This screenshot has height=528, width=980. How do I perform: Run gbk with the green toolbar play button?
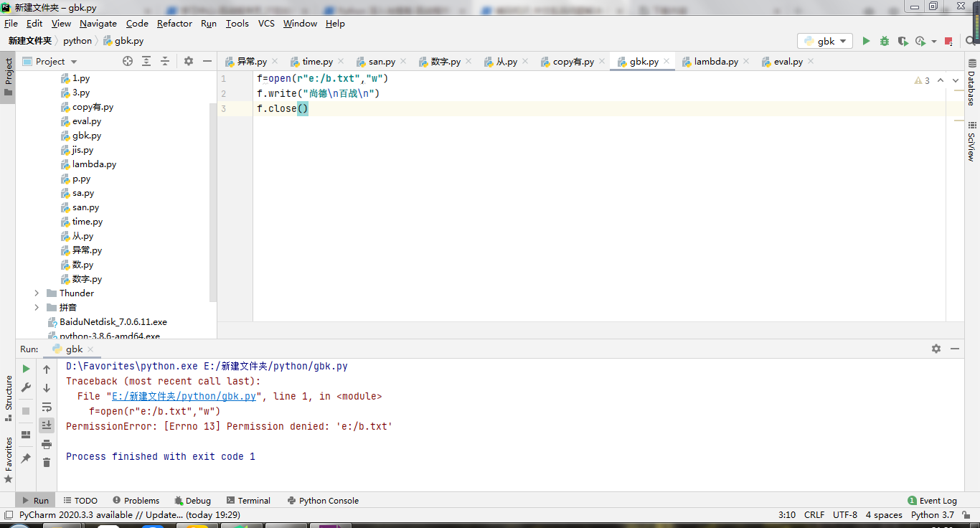click(866, 42)
